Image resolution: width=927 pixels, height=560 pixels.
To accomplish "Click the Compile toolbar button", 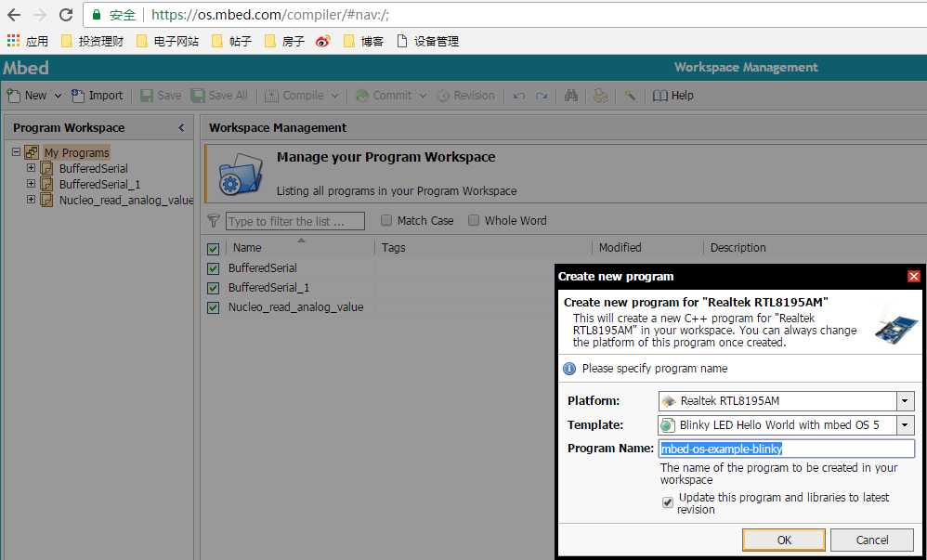I will tap(294, 96).
